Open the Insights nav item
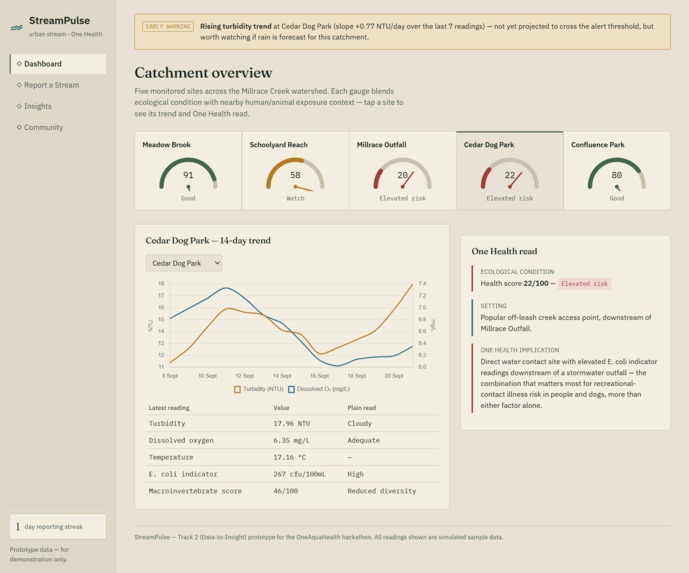Screen dimensions: 689x573 [x=58, y=106]
